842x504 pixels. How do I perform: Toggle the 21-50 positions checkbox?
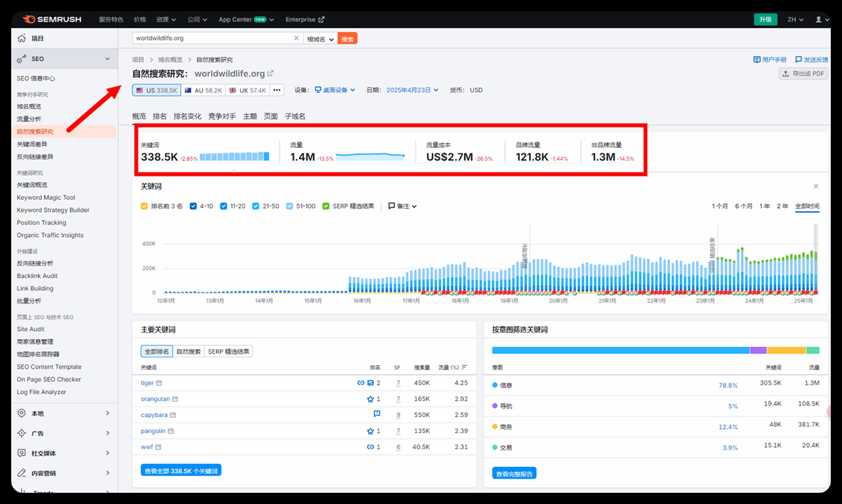pos(256,206)
